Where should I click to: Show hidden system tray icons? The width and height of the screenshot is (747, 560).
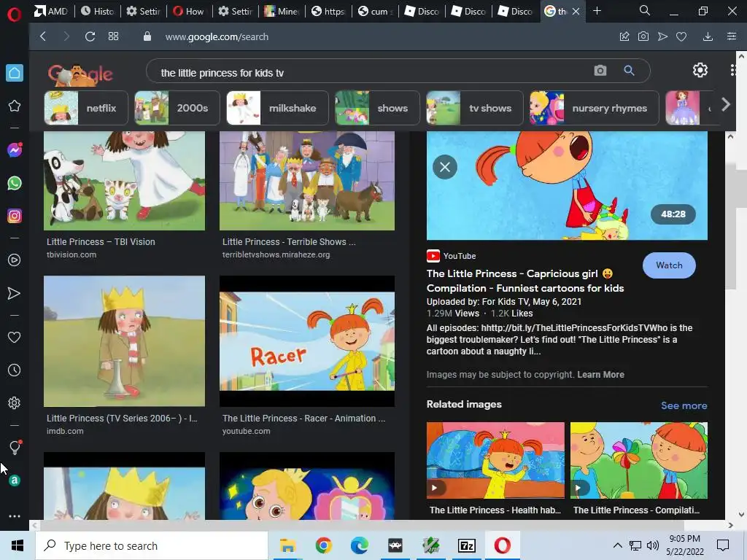[x=617, y=545]
